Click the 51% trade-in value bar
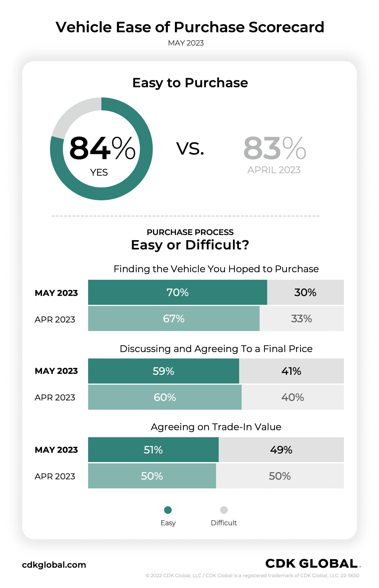Image resolution: width=379 pixels, height=588 pixels. click(153, 450)
